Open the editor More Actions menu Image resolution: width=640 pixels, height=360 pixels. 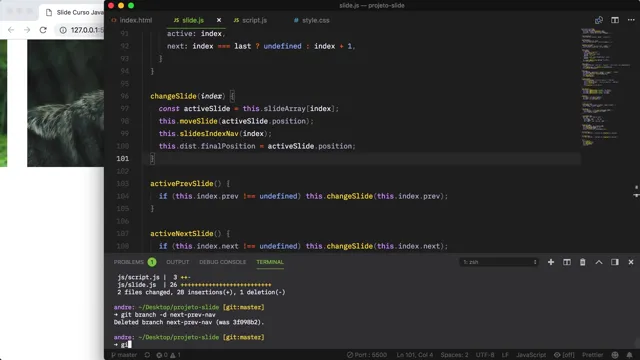click(x=631, y=20)
